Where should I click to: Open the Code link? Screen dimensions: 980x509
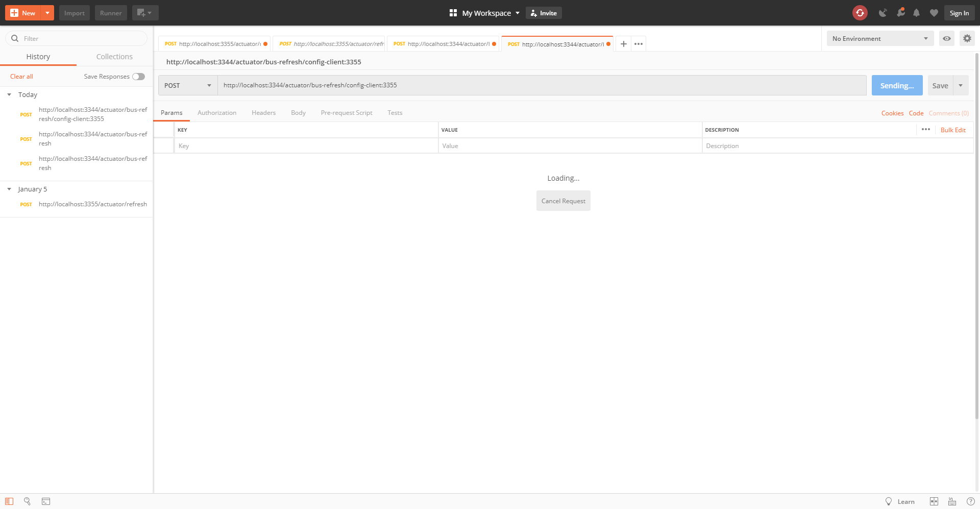(x=916, y=113)
